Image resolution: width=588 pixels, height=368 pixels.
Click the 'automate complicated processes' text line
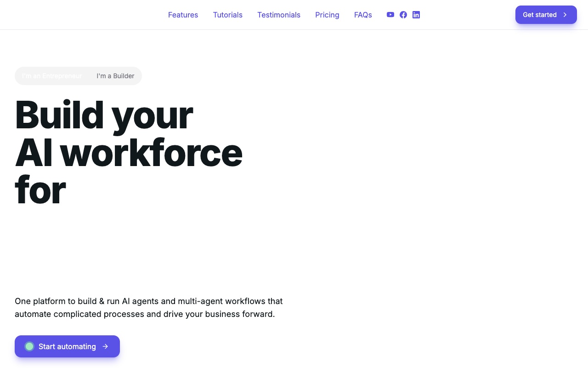(x=145, y=315)
